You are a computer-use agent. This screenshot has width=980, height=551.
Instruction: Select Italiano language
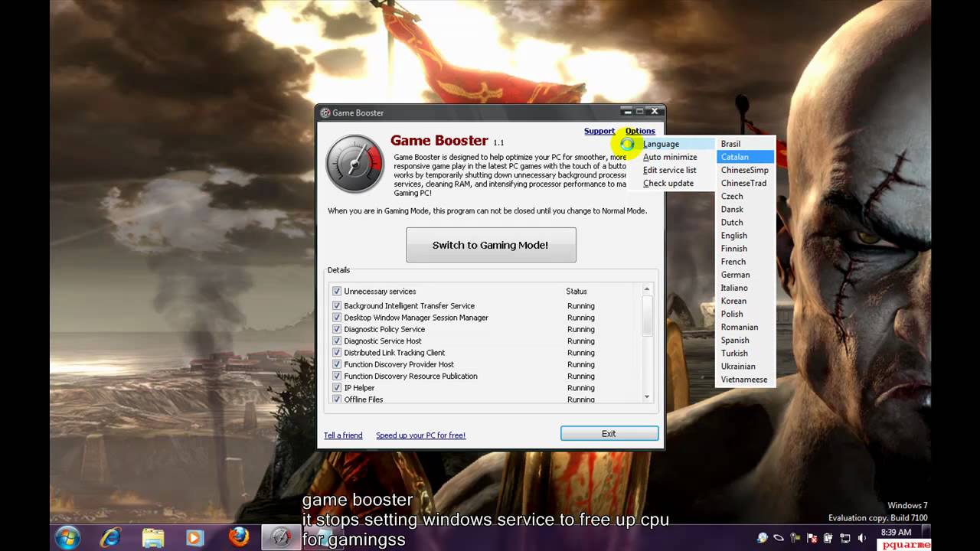click(746, 288)
